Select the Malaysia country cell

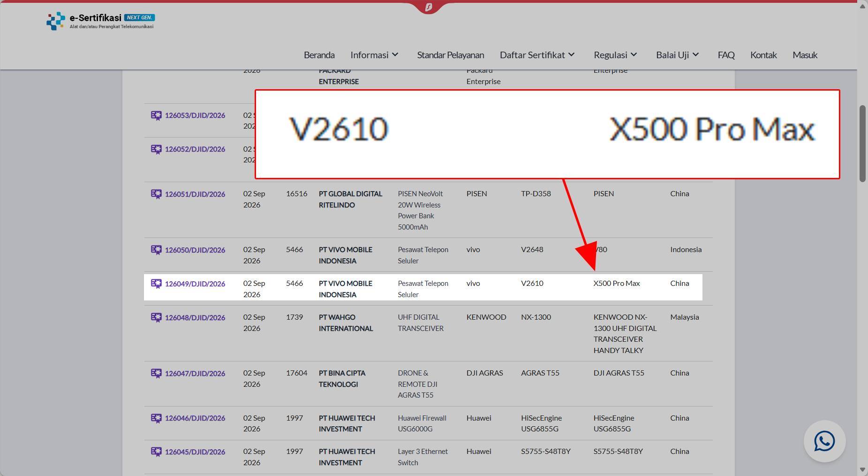click(x=685, y=317)
